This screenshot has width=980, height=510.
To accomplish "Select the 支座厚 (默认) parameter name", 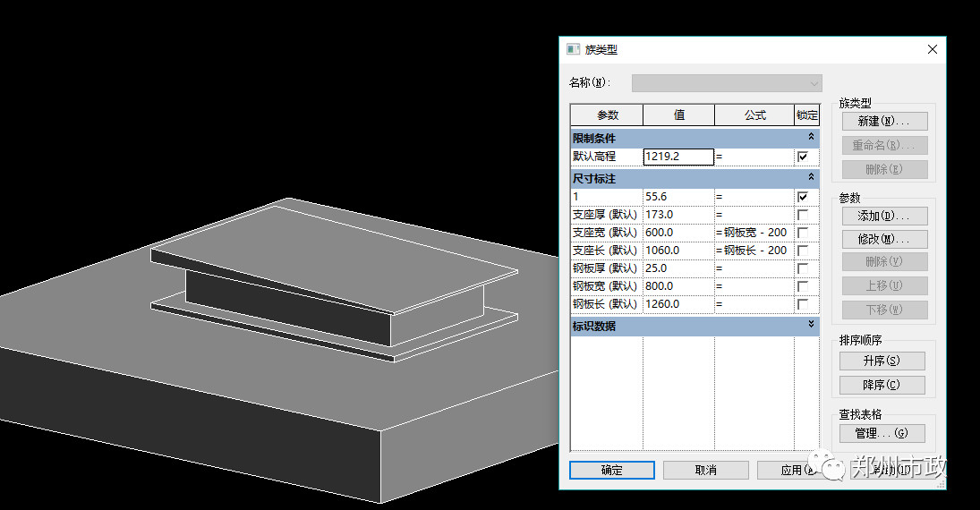I will [x=607, y=215].
